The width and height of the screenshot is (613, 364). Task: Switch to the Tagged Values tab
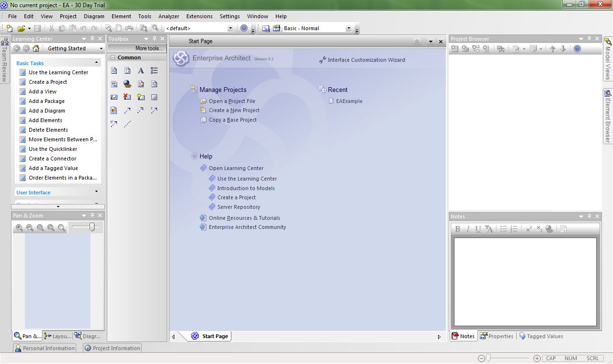[x=541, y=336]
